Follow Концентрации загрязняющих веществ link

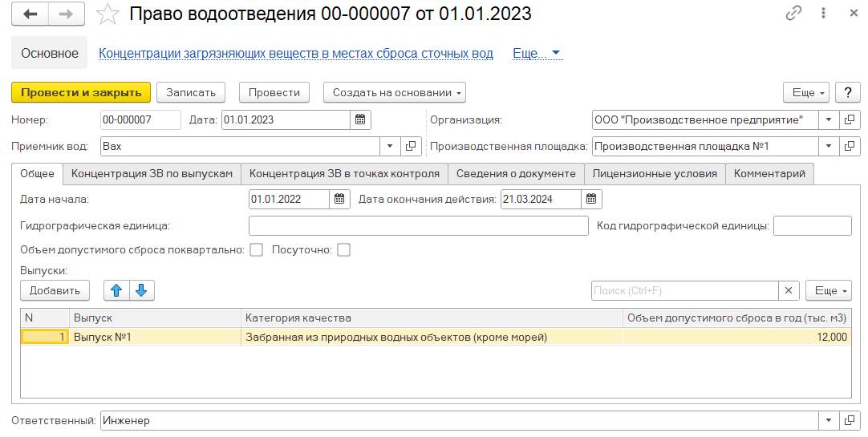point(295,54)
